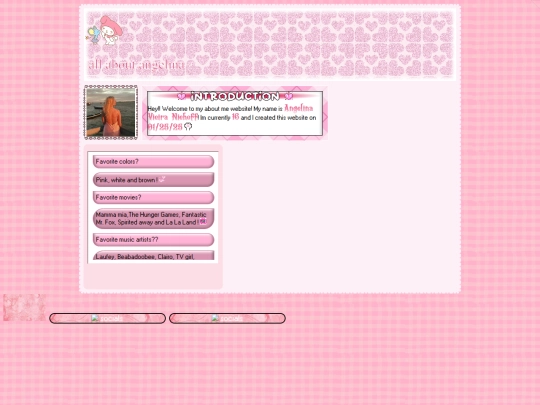Click the pink floral texture image at bottom
Screen dimensions: 540x405
tap(24, 307)
